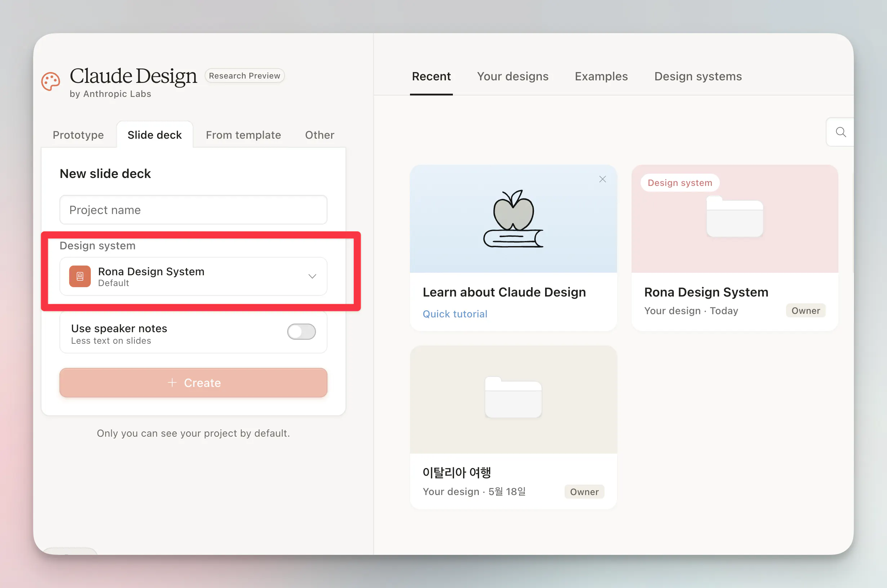Viewport: 887px width, 588px height.
Task: Toggle the Use speaker notes switch
Action: tap(302, 331)
